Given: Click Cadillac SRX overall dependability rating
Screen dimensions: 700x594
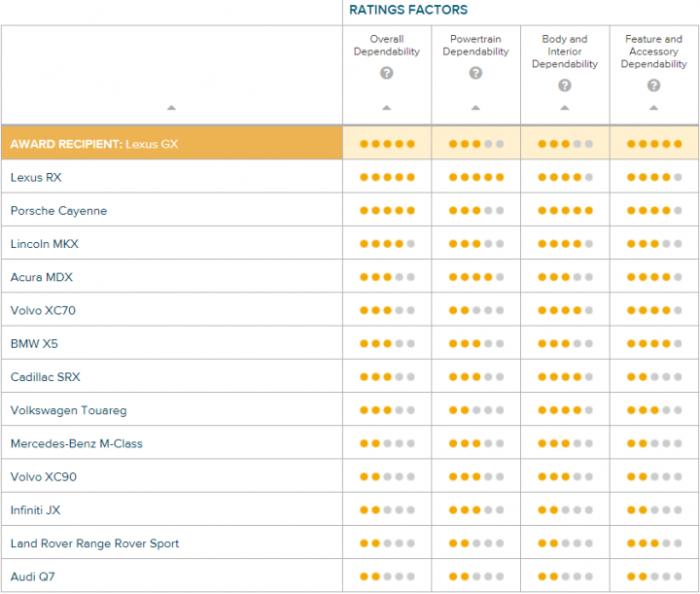Looking at the screenshot, I should (387, 376).
